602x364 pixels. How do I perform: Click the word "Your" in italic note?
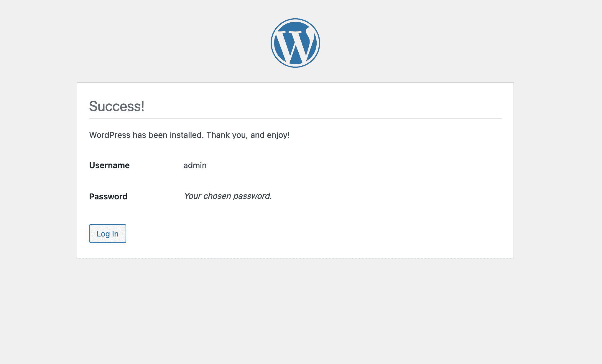click(x=192, y=196)
